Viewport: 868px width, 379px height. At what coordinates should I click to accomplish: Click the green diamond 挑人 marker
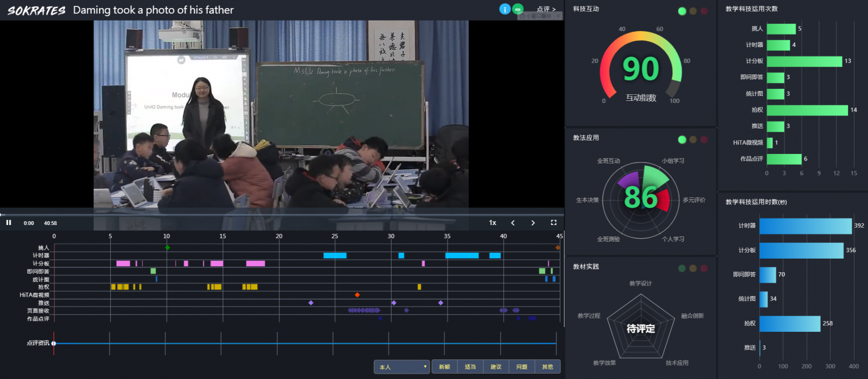(x=168, y=248)
